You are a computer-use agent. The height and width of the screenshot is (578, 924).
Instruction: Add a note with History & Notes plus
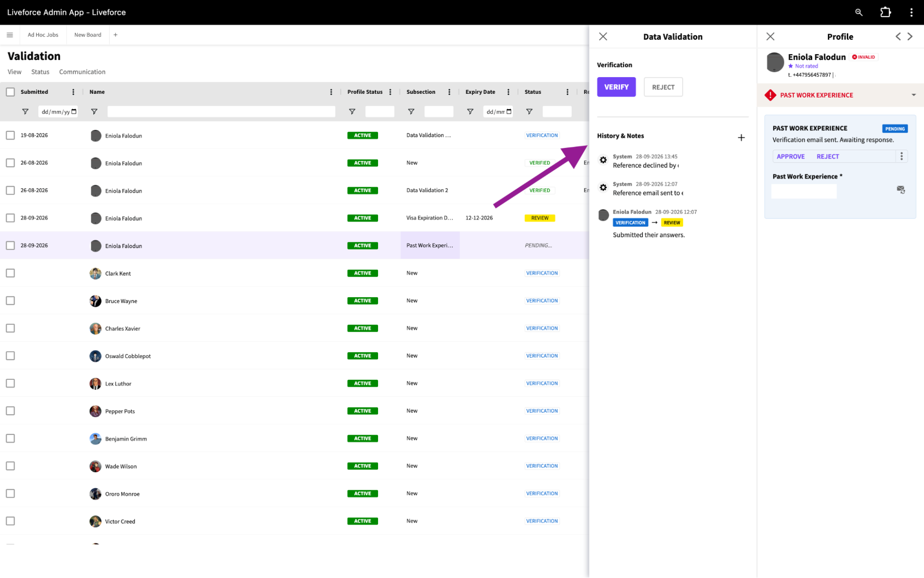click(x=741, y=138)
